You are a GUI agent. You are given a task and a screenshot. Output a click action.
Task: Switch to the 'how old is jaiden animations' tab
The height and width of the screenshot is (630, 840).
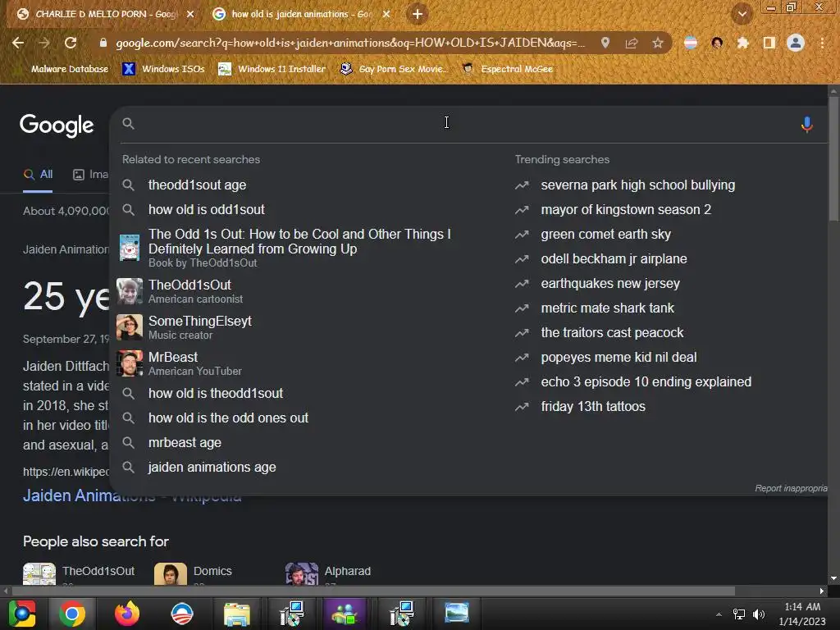coord(302,15)
